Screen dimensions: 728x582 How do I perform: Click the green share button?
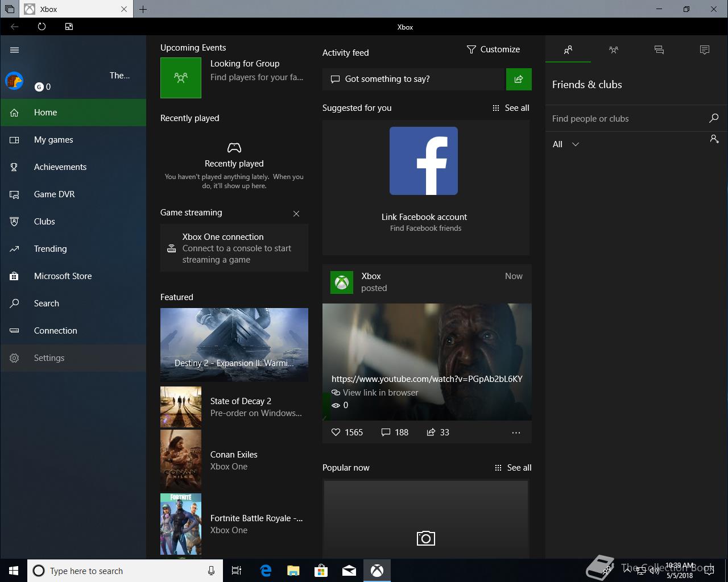[x=519, y=79]
